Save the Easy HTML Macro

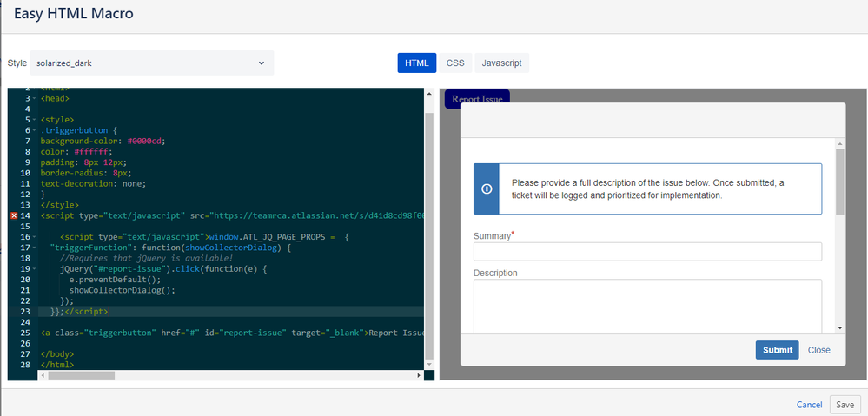pos(845,405)
